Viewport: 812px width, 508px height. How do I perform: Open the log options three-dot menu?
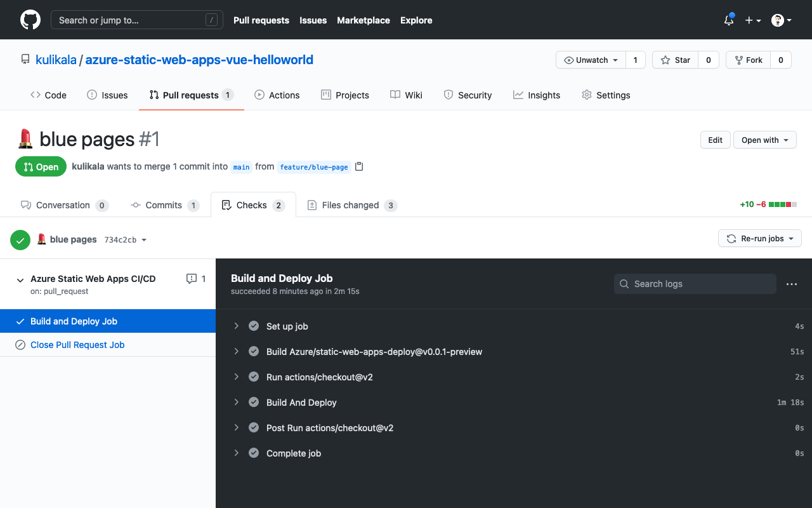click(x=792, y=284)
